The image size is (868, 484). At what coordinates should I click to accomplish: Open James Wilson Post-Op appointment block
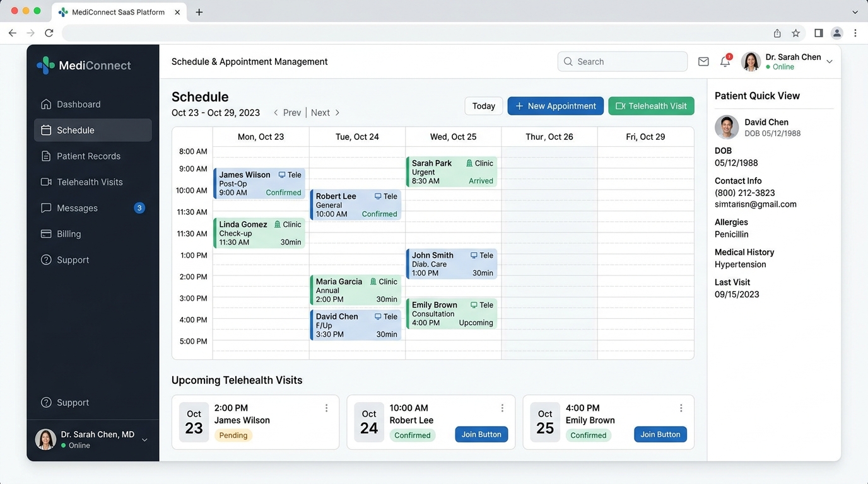point(259,183)
